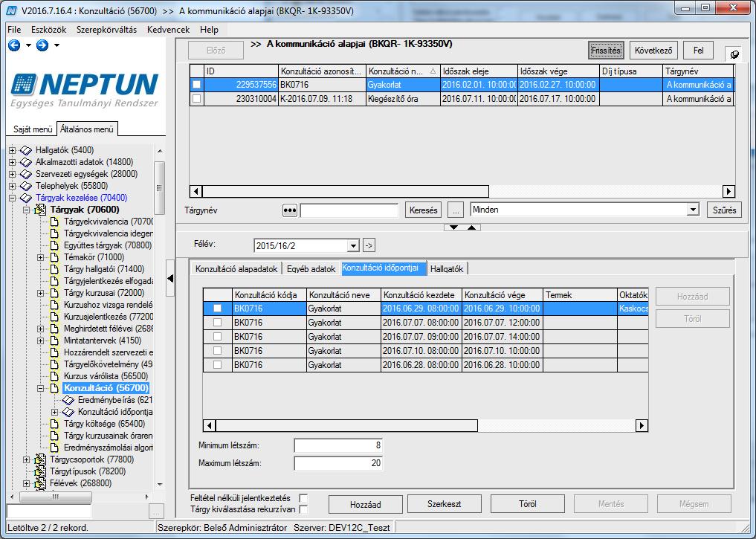Expand the Hallgatók (5400) tree node
Viewport: 756px width, 539px height.
[13, 150]
